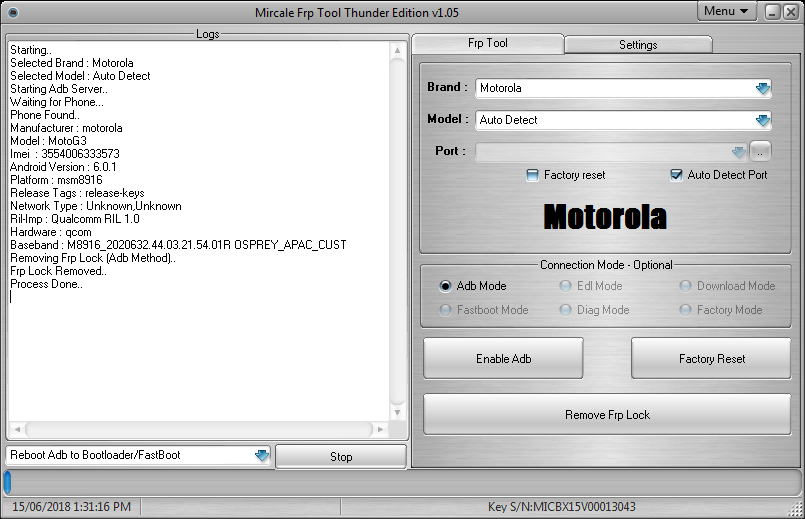Click the log line 'Process Done..'
This screenshot has height=519, width=805.
46,284
